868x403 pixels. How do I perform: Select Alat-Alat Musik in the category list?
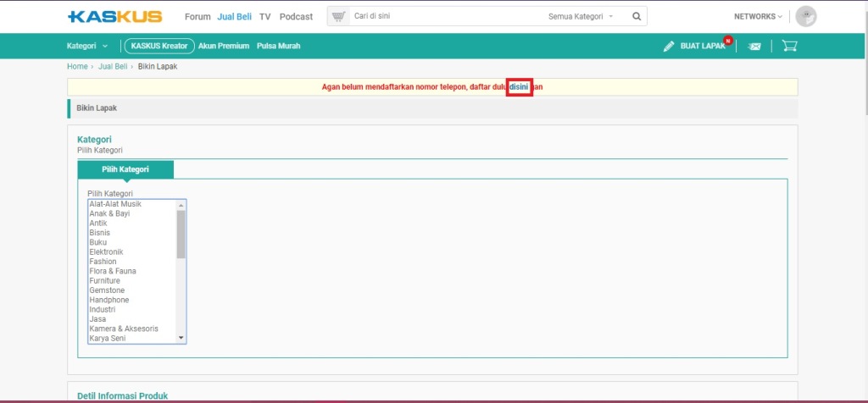(x=132, y=204)
